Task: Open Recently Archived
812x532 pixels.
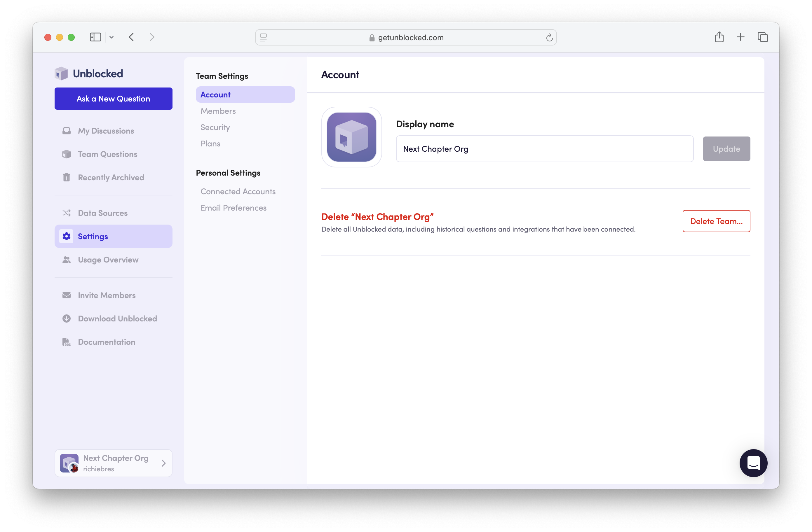Action: click(x=114, y=177)
